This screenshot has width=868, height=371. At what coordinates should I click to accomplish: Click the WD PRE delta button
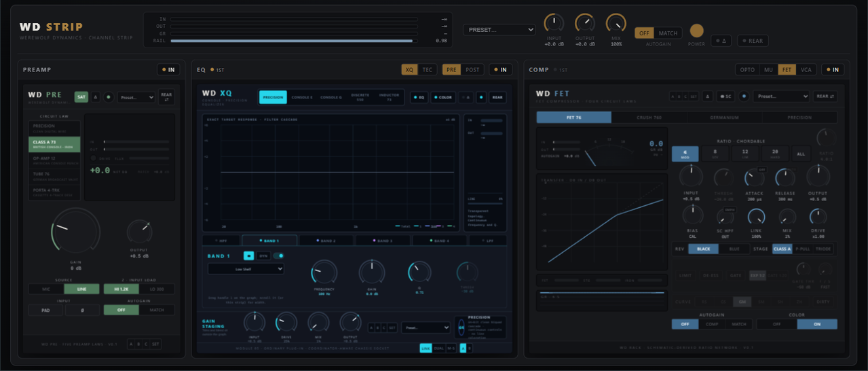(x=96, y=97)
